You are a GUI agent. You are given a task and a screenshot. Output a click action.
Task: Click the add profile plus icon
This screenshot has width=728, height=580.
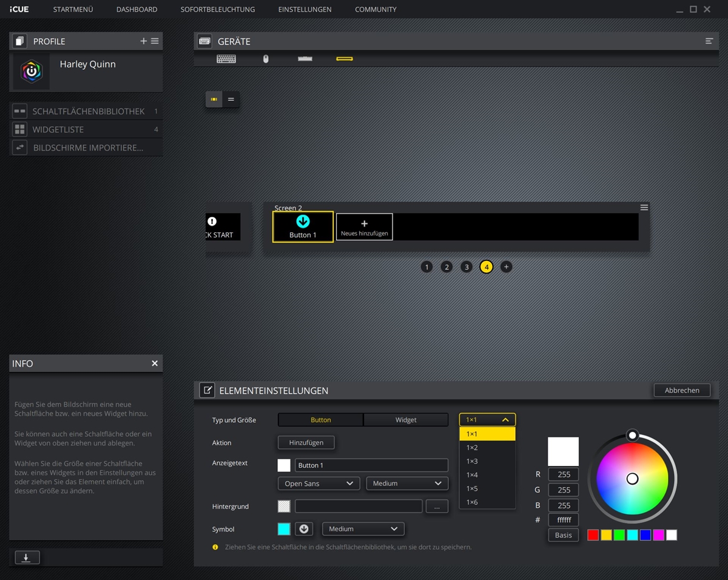144,41
